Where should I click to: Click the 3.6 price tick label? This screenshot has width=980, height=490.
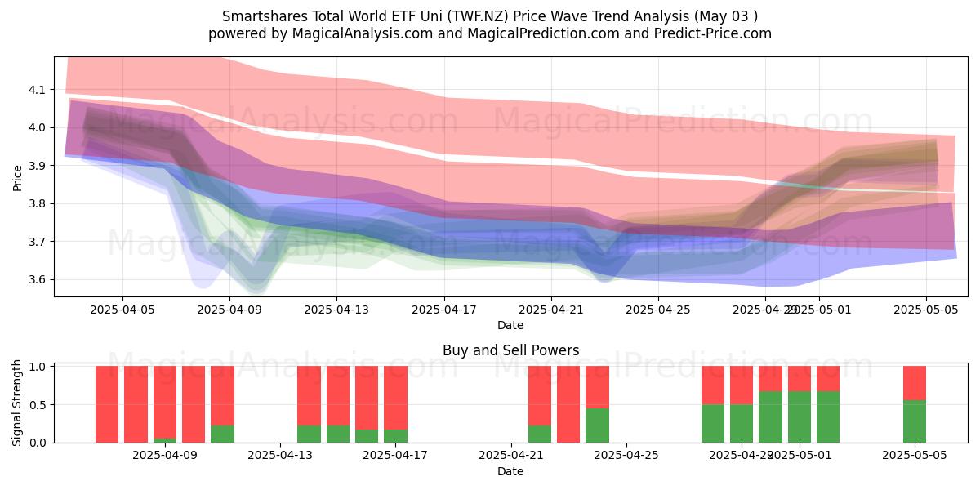tap(38, 279)
